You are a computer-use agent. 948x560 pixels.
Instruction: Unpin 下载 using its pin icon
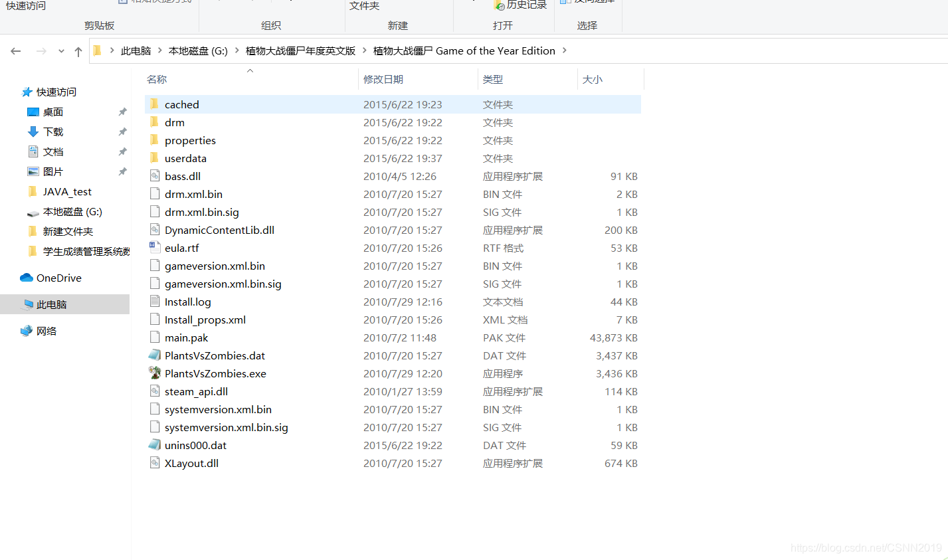pyautogui.click(x=122, y=132)
